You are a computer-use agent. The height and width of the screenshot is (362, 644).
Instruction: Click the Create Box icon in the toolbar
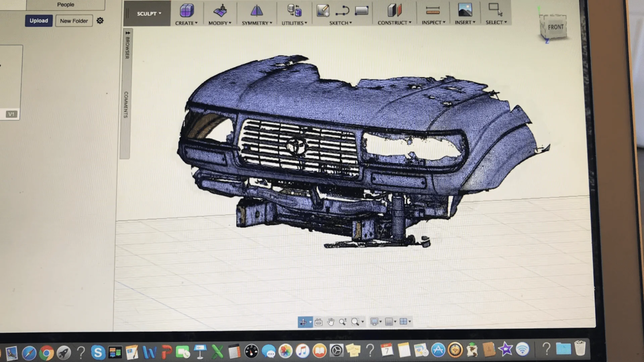[x=187, y=10]
